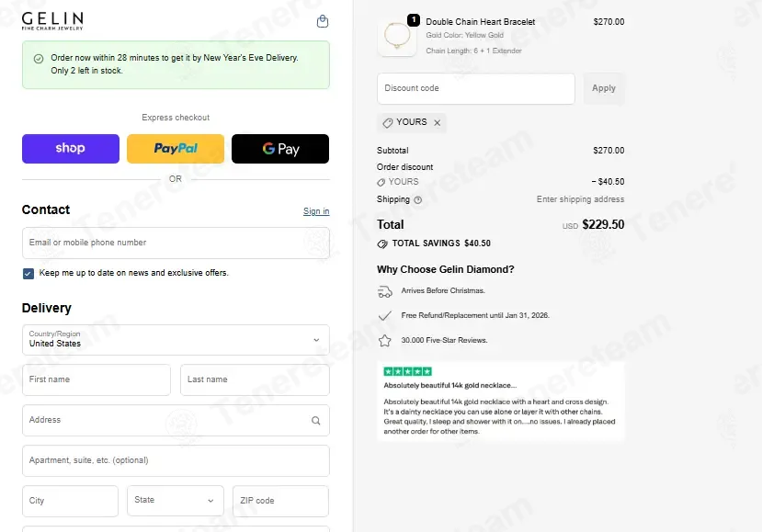Viewport: 762px width, 532px height.
Task: Click the GELIN logo
Action: point(52,21)
